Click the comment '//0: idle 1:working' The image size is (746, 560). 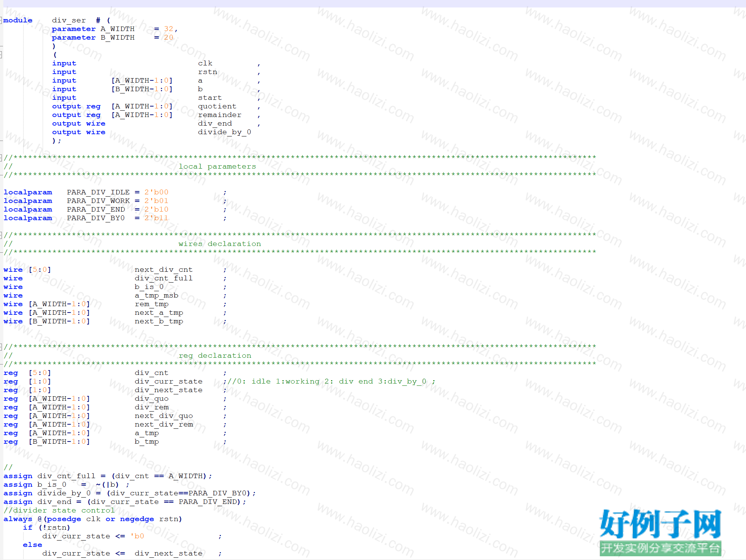coord(273,381)
